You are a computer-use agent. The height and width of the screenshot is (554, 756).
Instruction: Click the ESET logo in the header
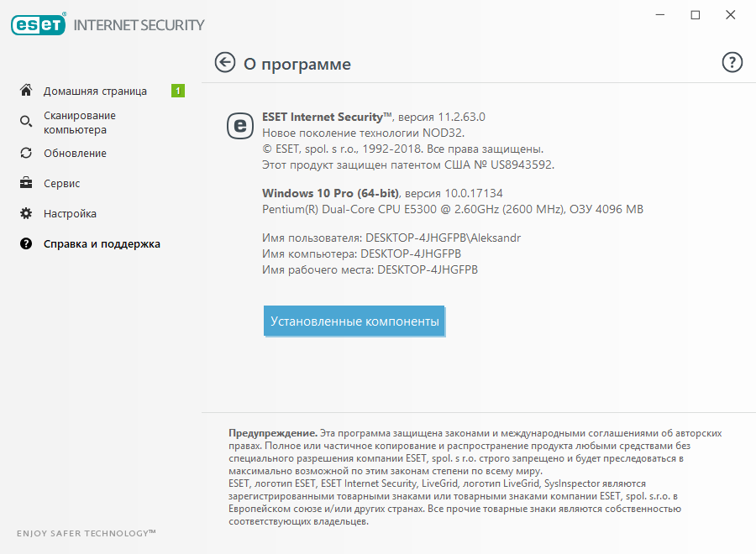(39, 24)
